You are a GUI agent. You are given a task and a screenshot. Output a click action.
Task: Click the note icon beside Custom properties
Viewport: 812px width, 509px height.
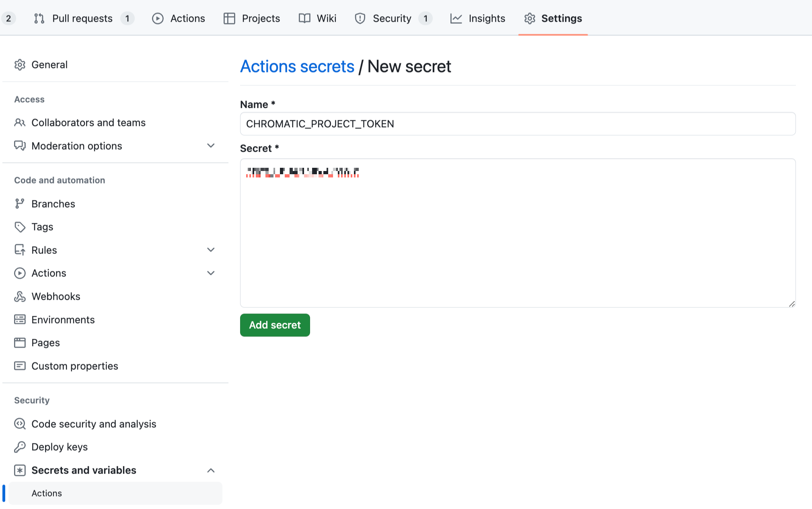coord(20,366)
